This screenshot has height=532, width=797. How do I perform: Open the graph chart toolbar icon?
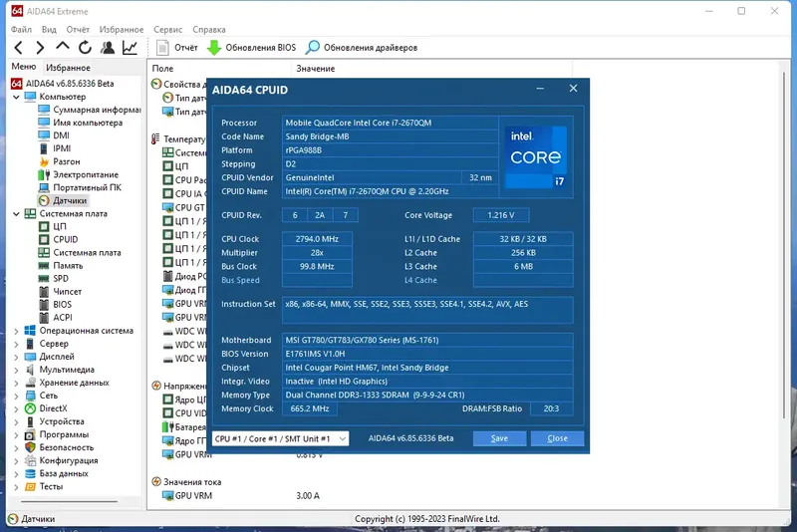(130, 48)
